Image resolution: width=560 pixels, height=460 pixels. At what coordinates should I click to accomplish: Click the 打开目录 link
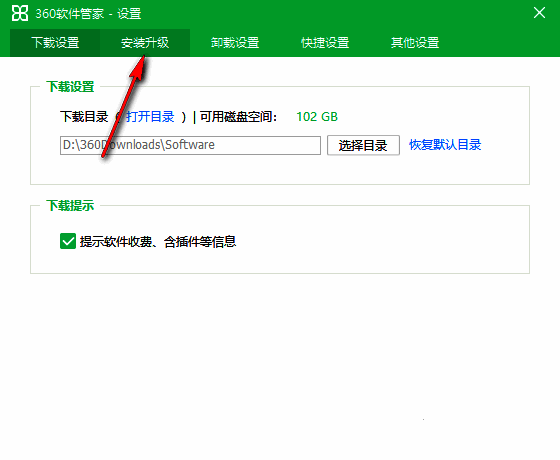click(150, 117)
